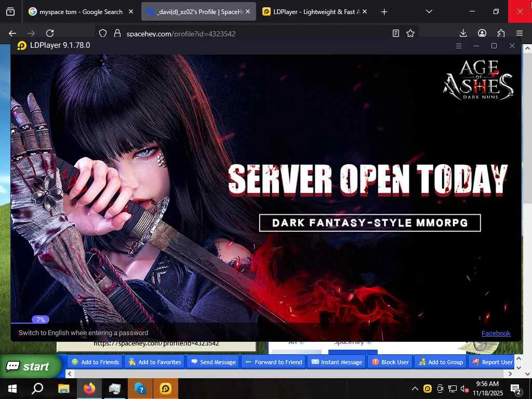This screenshot has width=532, height=399.
Task: Open the monitor app in taskbar
Action: [115, 389]
